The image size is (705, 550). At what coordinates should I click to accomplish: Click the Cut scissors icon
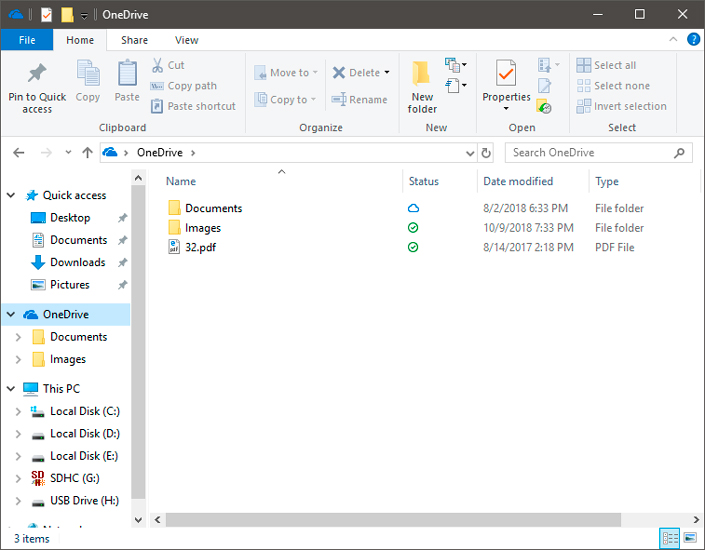pyautogui.click(x=157, y=65)
